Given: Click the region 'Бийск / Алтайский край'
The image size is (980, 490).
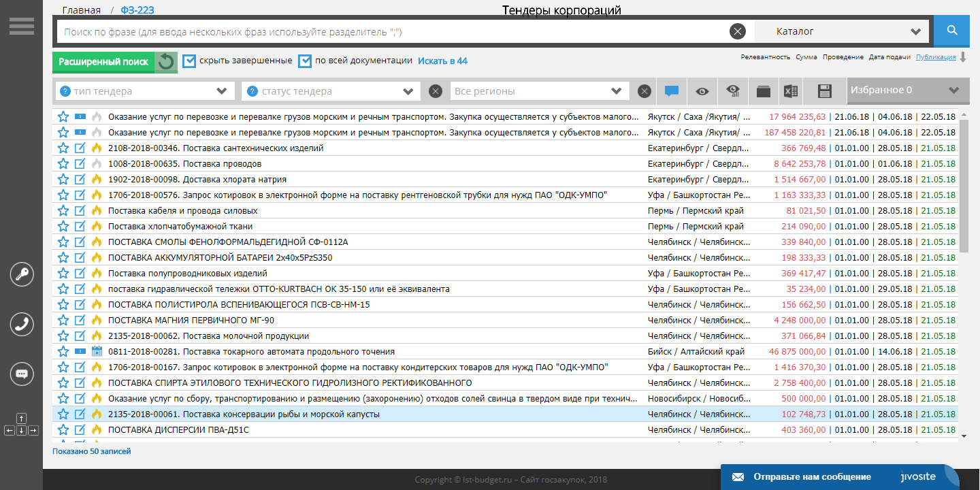Looking at the screenshot, I should click(x=696, y=352).
